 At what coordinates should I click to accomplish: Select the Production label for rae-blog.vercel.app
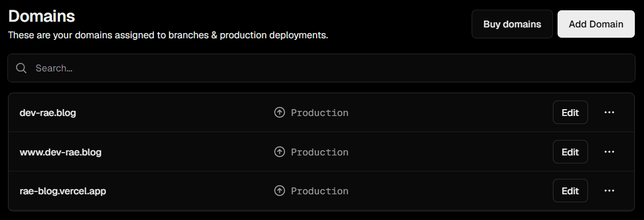point(319,191)
